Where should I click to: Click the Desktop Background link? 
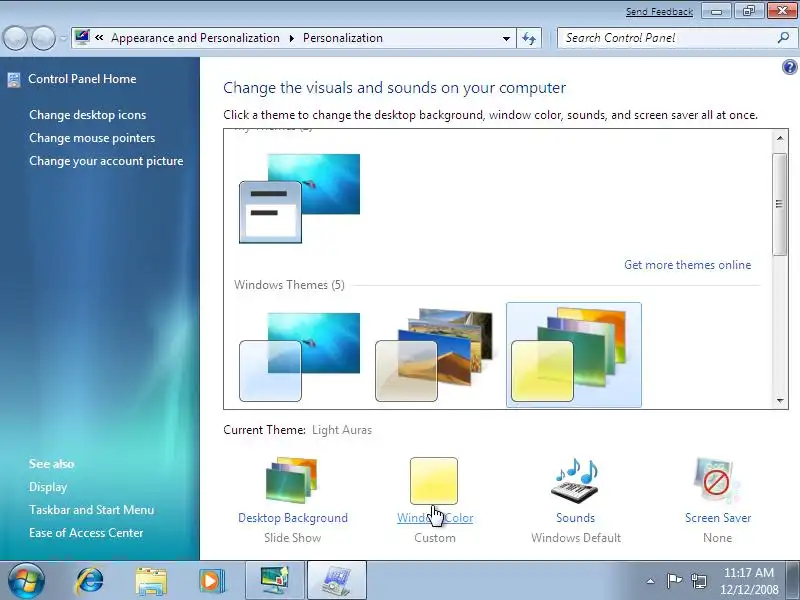point(293,518)
